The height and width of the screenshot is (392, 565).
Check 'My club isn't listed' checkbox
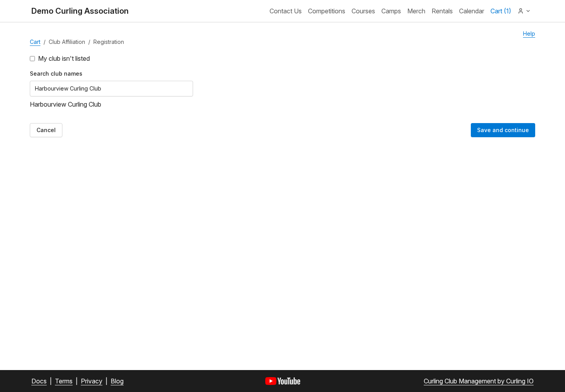pos(33,59)
